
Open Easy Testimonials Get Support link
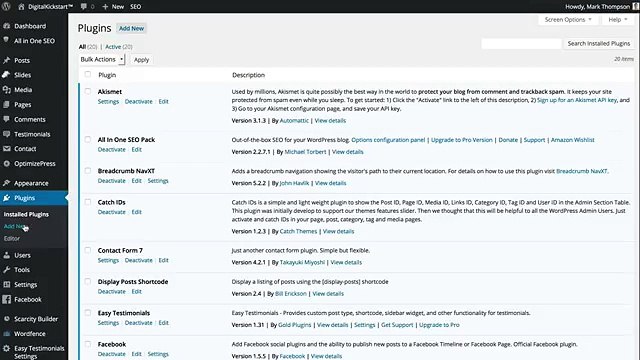pos(397,325)
